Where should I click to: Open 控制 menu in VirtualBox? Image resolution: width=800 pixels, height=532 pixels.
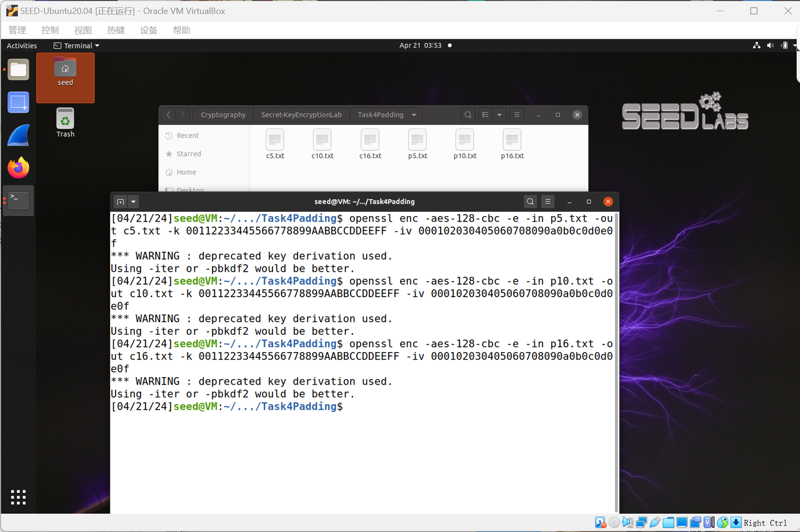(x=50, y=30)
